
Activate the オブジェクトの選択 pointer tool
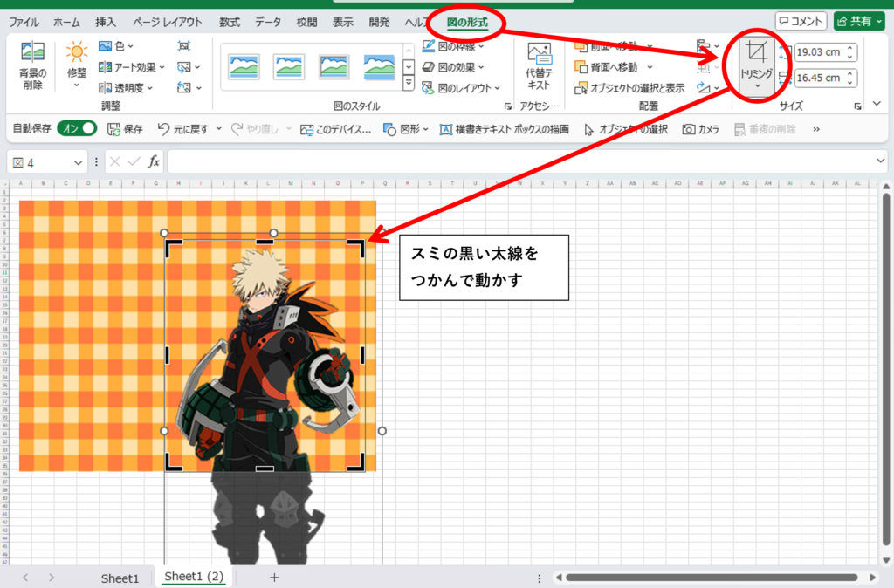[625, 129]
